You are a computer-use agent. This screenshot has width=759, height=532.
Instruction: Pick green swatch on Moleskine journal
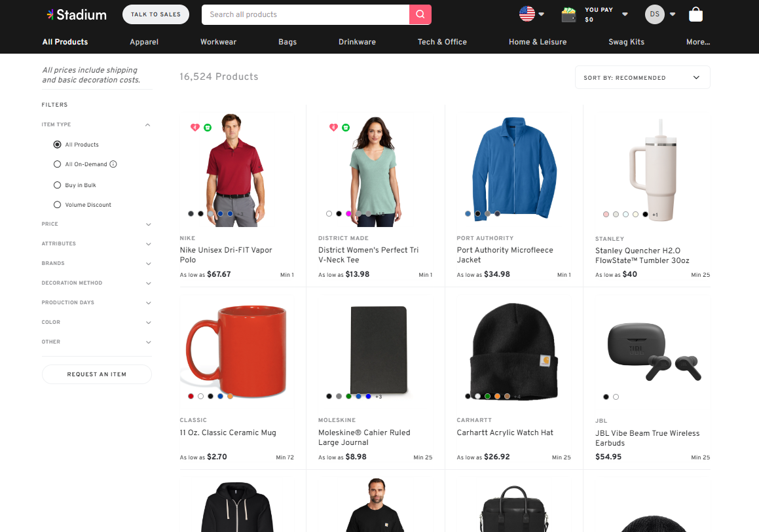[348, 396]
